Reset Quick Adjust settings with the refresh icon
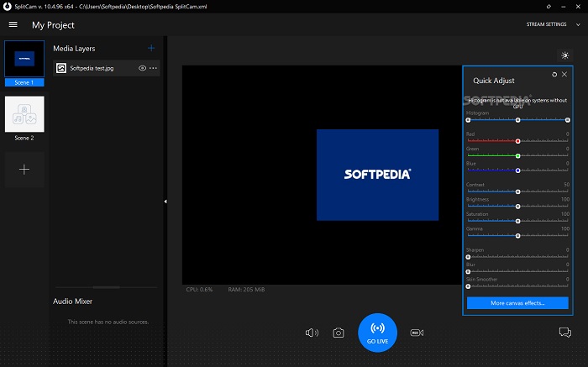The height and width of the screenshot is (367, 588). click(x=554, y=75)
